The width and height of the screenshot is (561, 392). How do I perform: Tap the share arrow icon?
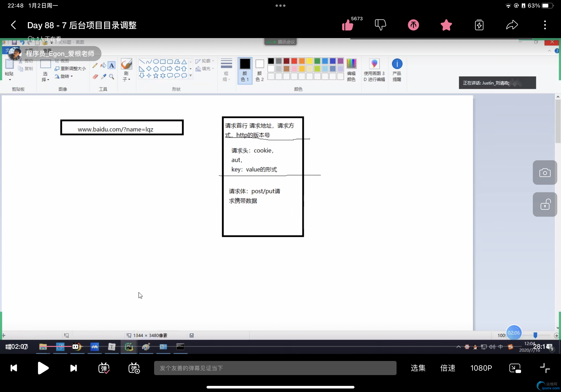click(512, 25)
